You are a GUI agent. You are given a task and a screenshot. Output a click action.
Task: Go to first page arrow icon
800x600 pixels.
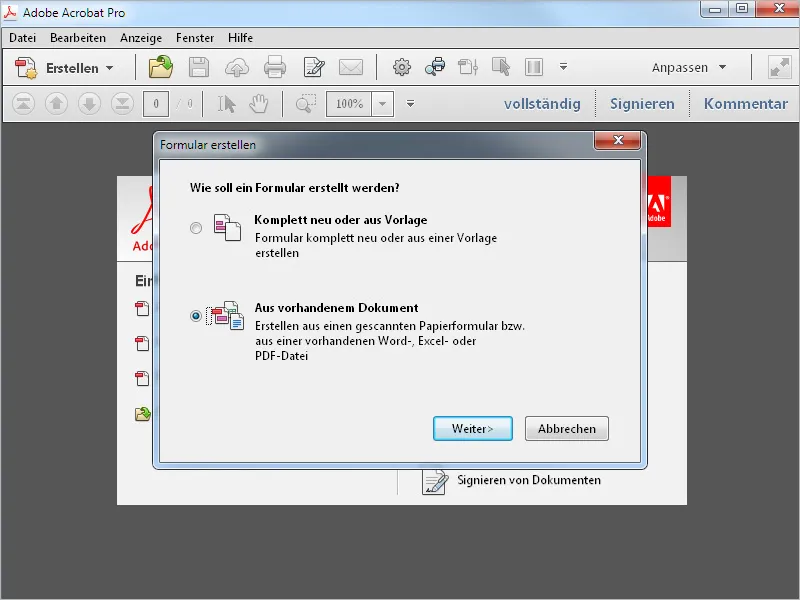pos(23,104)
